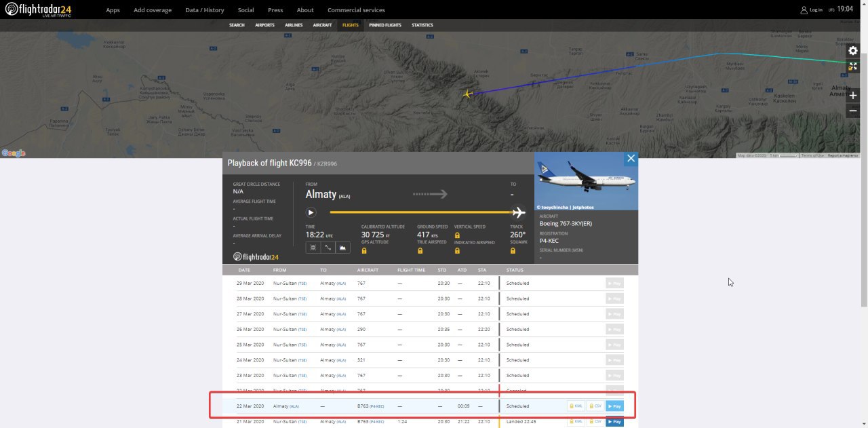Click the Log in link
The height and width of the screenshot is (428, 868).
pos(816,10)
